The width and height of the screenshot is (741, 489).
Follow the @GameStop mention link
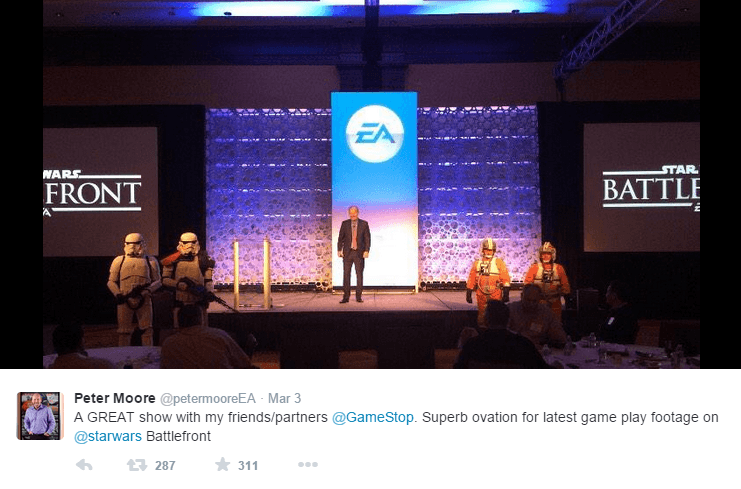point(373,418)
